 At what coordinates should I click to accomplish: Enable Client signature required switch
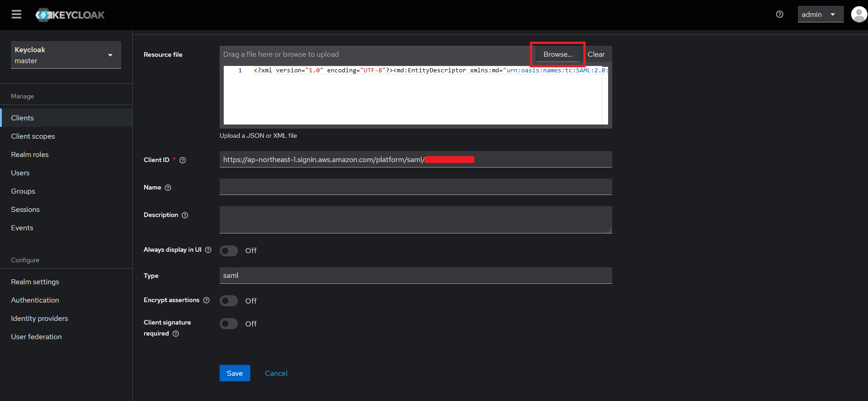point(229,324)
